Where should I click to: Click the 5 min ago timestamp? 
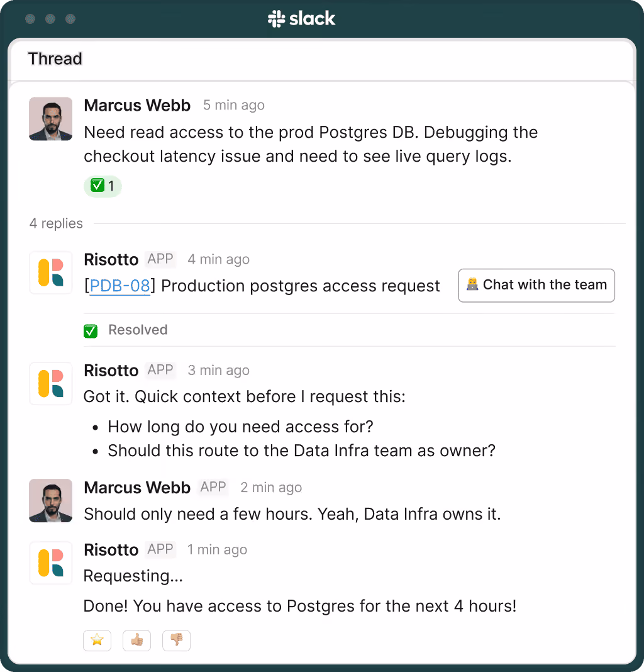(234, 105)
